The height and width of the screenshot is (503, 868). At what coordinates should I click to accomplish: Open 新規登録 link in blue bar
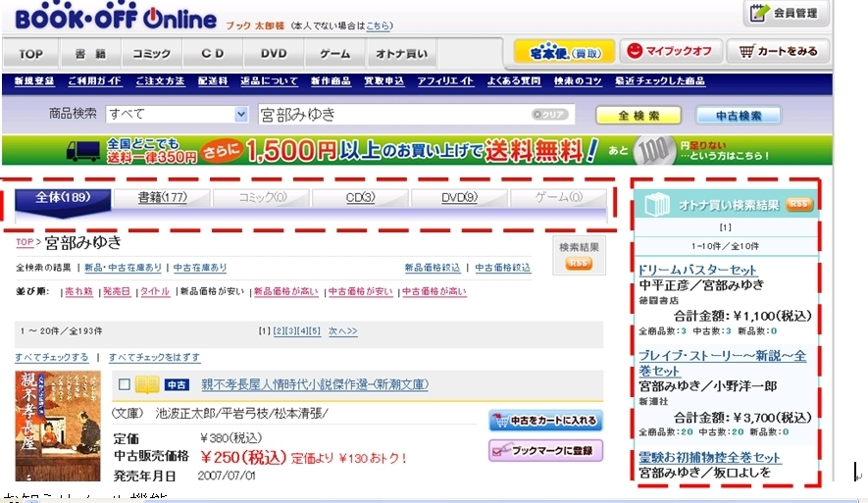coord(34,80)
